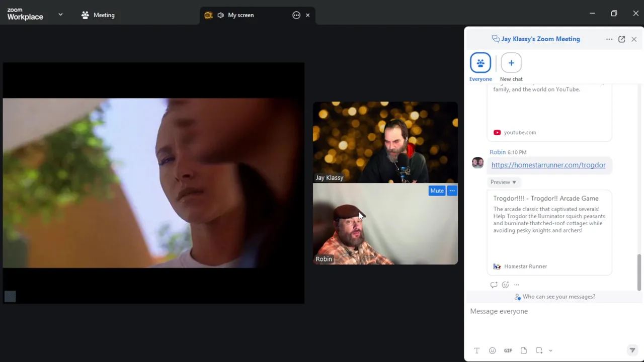Click the small square icon below shared video
This screenshot has width=644, height=362.
coord(10,297)
